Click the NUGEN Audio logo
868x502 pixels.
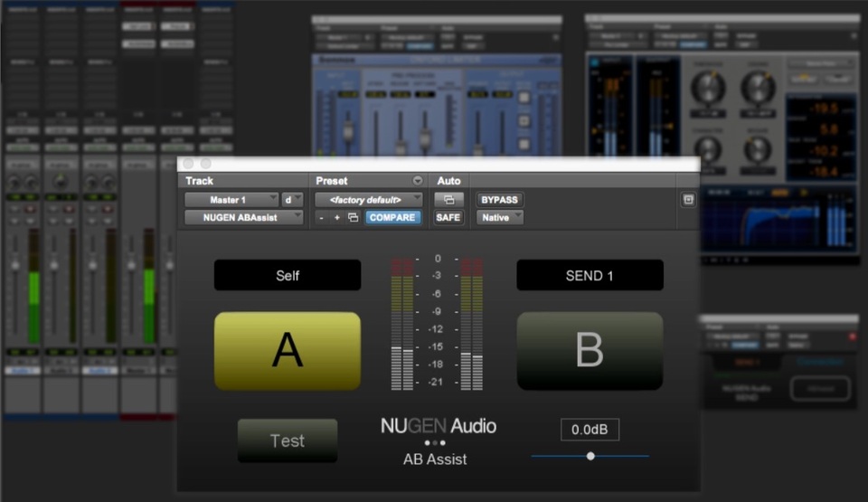pos(438,426)
